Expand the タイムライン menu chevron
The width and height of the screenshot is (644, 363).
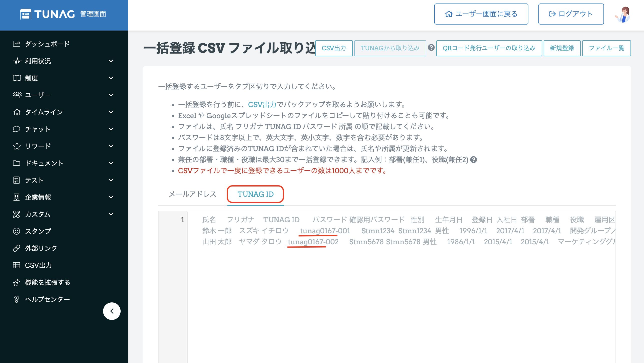(x=111, y=112)
